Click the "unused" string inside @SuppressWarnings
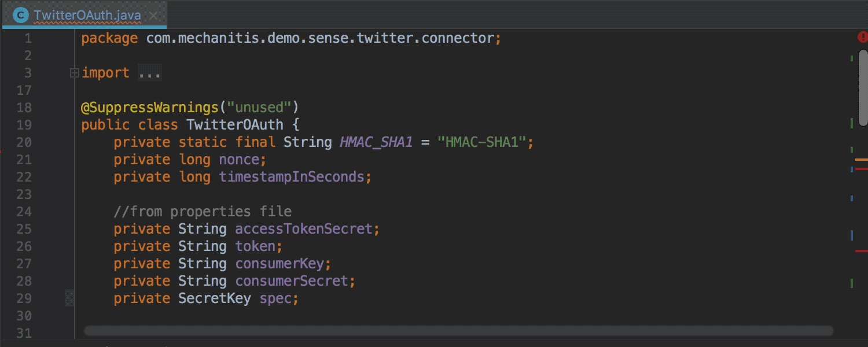Image resolution: width=868 pixels, height=347 pixels. click(260, 107)
